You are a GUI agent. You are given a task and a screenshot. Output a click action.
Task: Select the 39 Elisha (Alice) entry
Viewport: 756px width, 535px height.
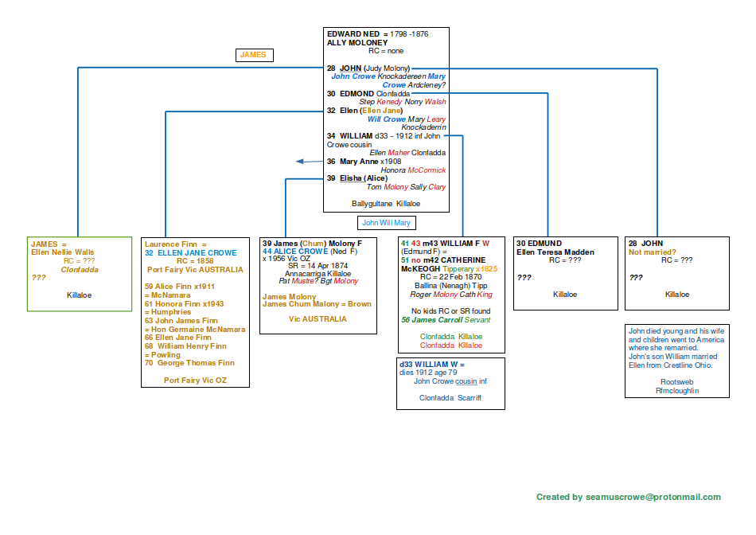coord(363,178)
